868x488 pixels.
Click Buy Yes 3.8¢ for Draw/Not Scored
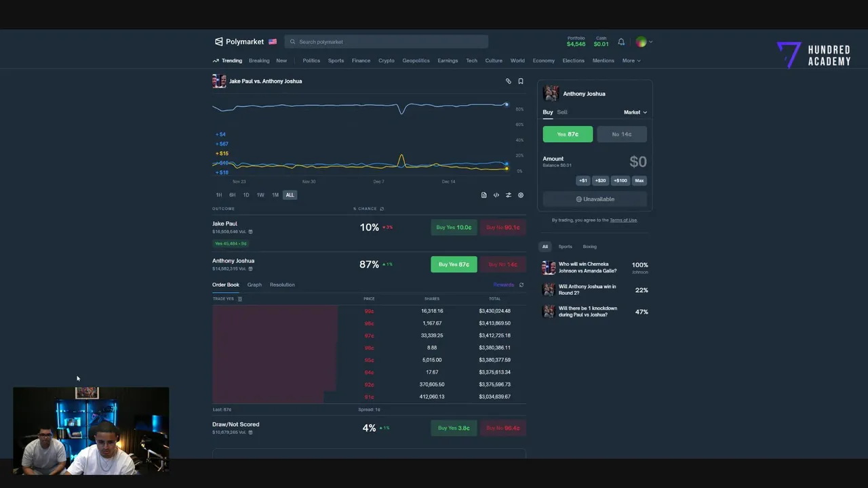point(454,428)
